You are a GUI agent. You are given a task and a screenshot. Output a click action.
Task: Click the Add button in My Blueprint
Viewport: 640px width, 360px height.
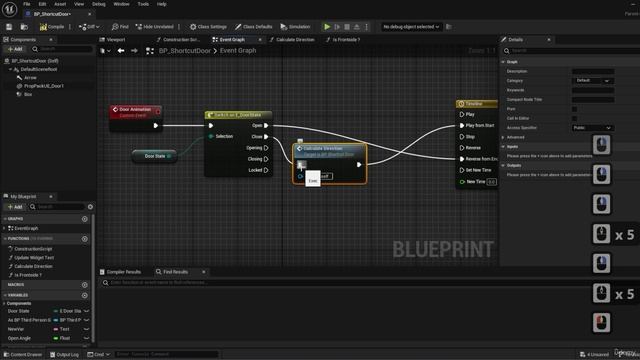(15, 207)
